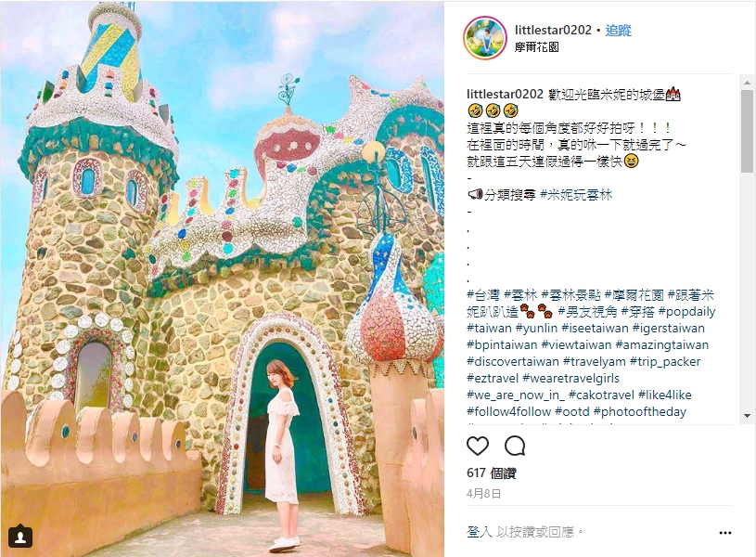The width and height of the screenshot is (756, 557).
Task: Open the #米妮玩雲林 hashtag
Action: (x=576, y=195)
